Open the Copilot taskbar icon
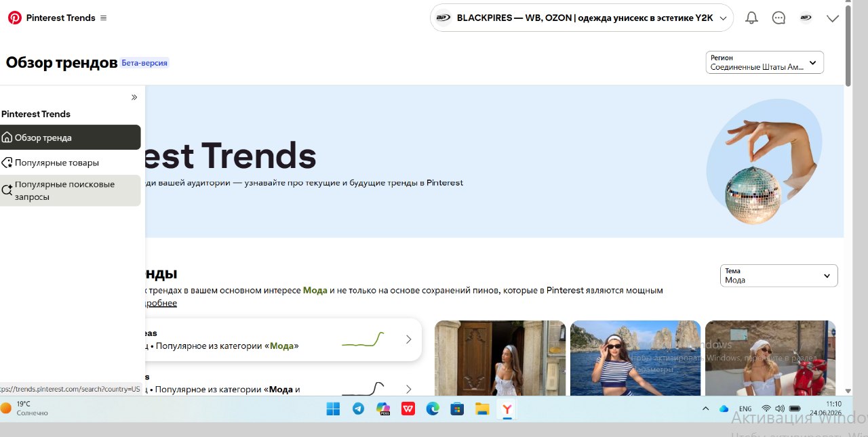The height and width of the screenshot is (437, 868). 383,409
